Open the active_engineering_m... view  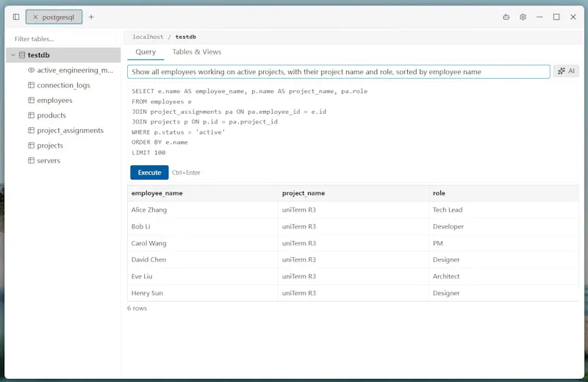75,70
